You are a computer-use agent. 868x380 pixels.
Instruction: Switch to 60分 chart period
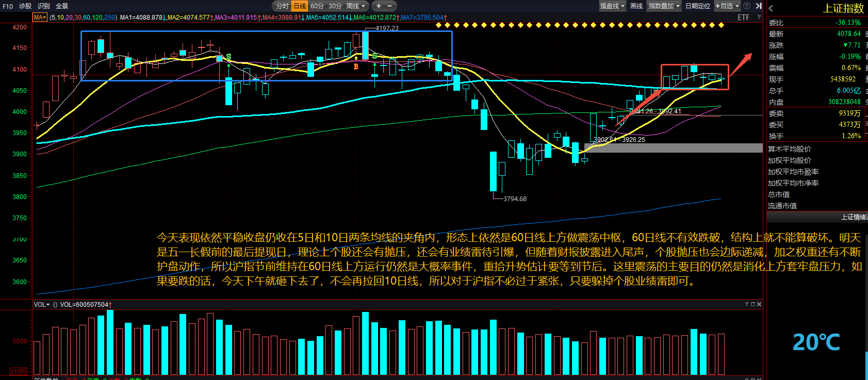(x=317, y=6)
